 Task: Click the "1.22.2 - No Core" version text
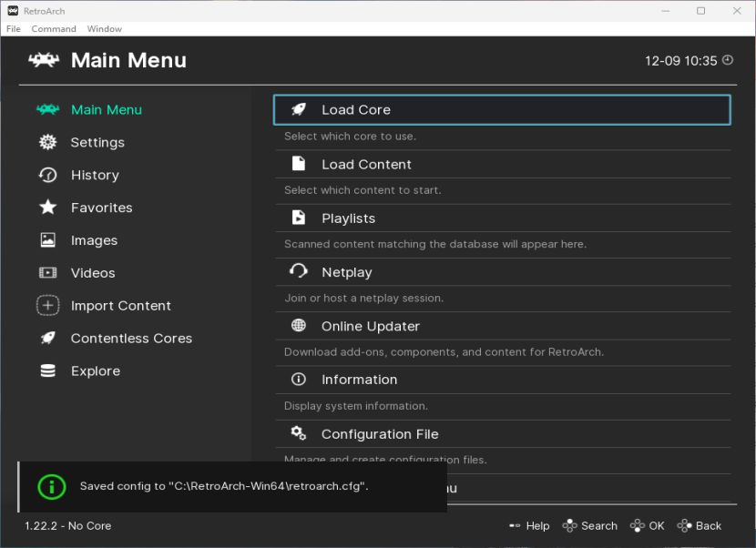point(68,526)
